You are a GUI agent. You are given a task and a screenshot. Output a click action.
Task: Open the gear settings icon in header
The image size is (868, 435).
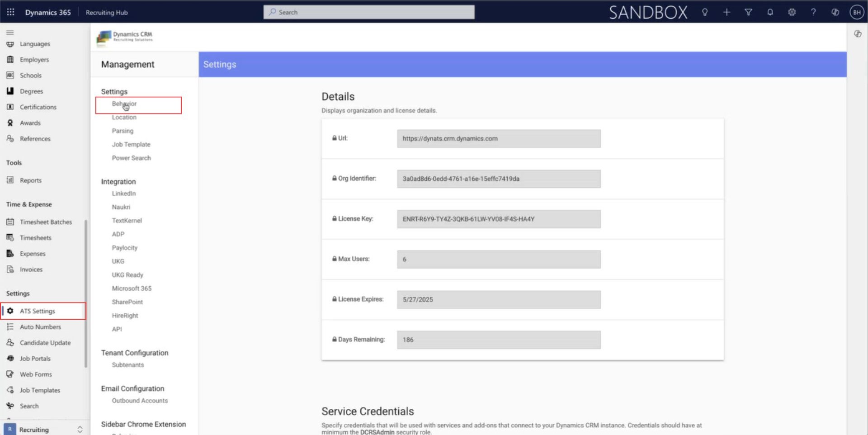point(792,12)
